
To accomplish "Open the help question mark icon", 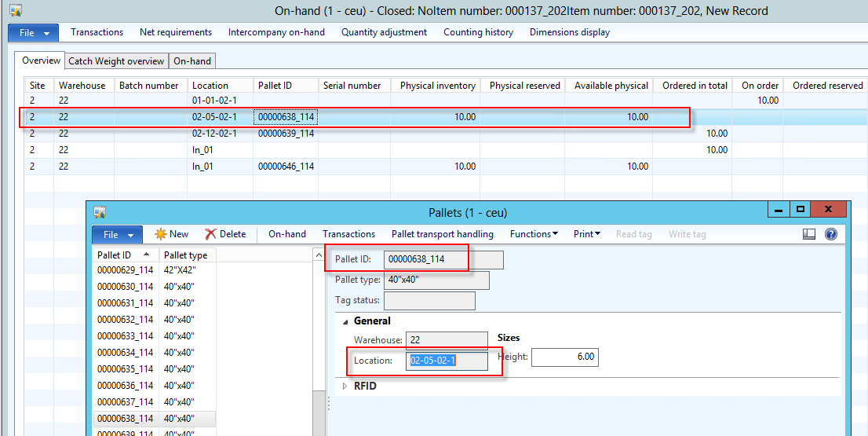I will (x=831, y=234).
